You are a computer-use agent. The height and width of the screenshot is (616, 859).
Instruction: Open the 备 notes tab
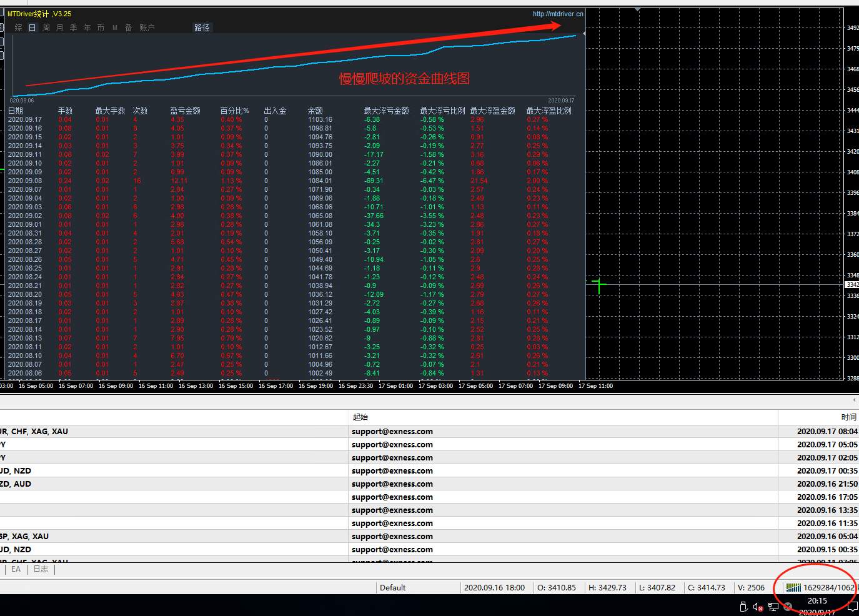pos(129,27)
